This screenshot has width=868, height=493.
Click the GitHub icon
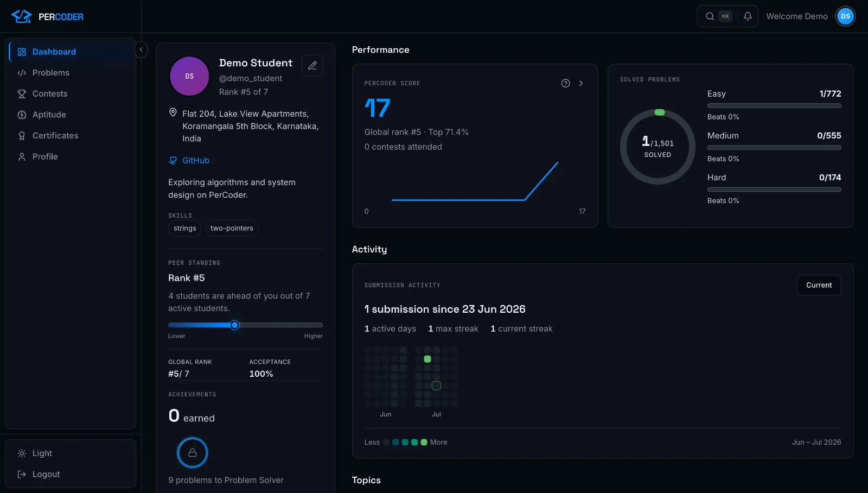pyautogui.click(x=173, y=161)
